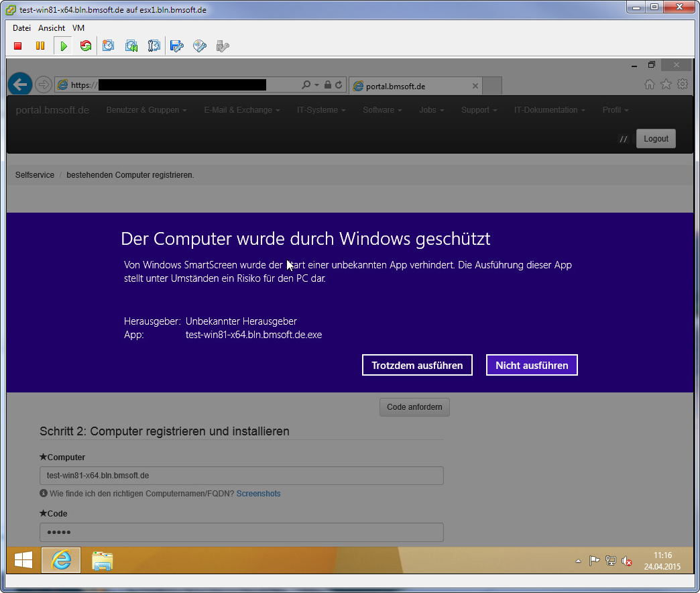Open the Windows Start button
Viewport: 700px width, 593px height.
[x=23, y=560]
